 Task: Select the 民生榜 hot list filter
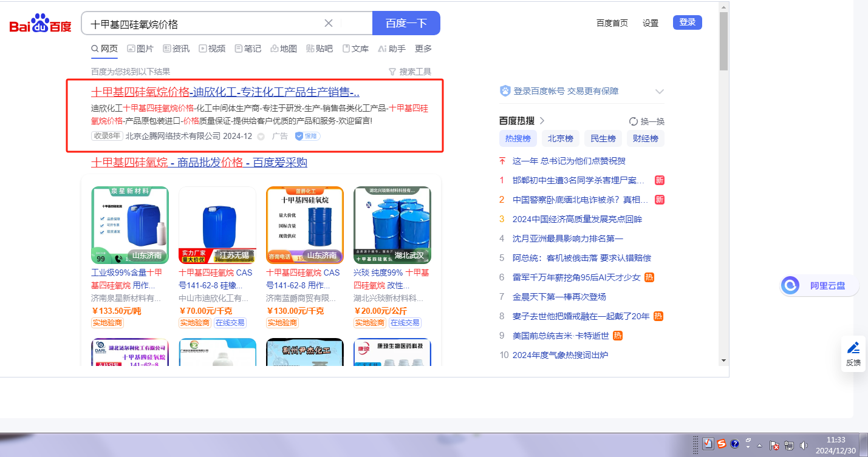coord(603,138)
